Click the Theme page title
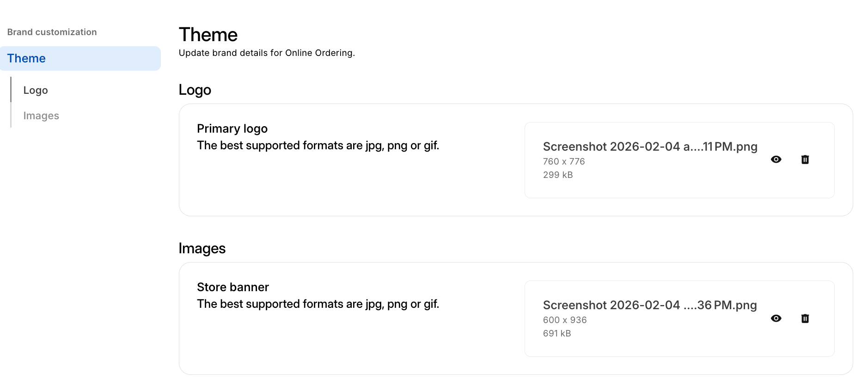Screen dimensions: 868x391 208,35
